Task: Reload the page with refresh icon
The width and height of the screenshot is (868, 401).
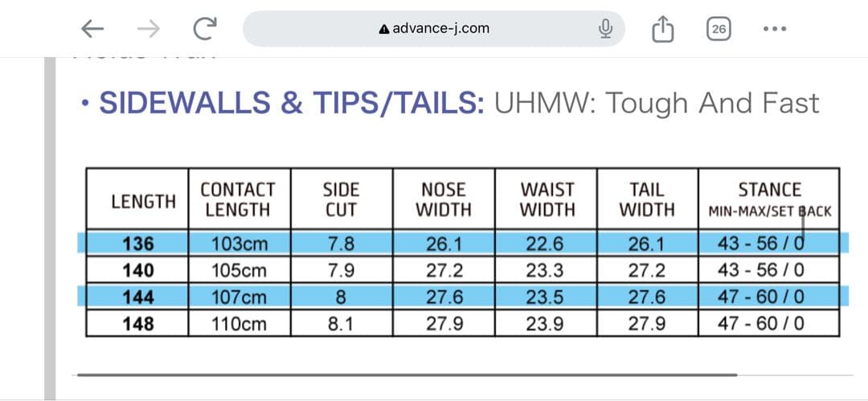Action: click(x=206, y=30)
